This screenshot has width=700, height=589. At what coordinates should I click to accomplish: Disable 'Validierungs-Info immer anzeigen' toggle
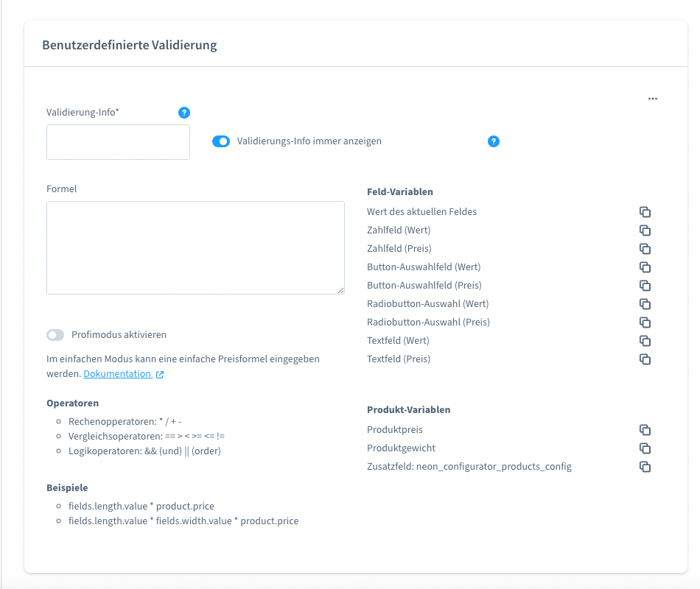point(221,141)
